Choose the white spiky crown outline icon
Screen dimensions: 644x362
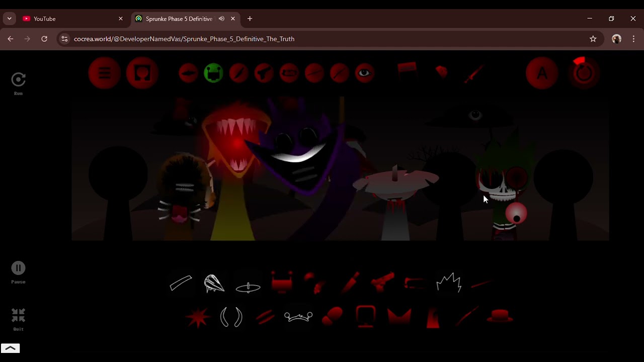(449, 283)
